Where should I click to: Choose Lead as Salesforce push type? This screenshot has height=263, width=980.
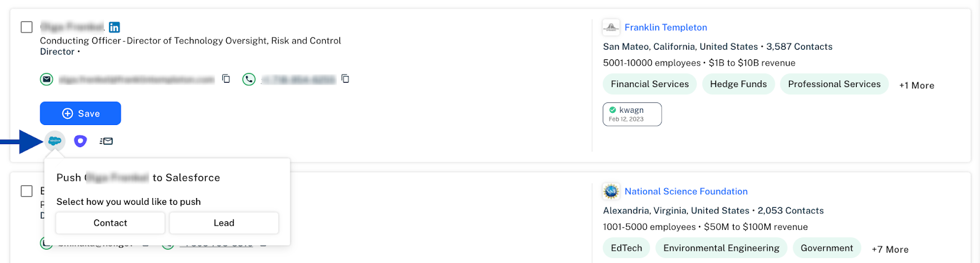tap(224, 223)
